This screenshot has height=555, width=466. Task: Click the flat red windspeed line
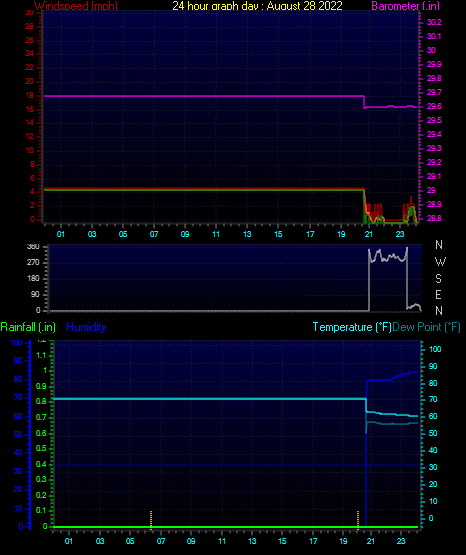[x=203, y=188]
